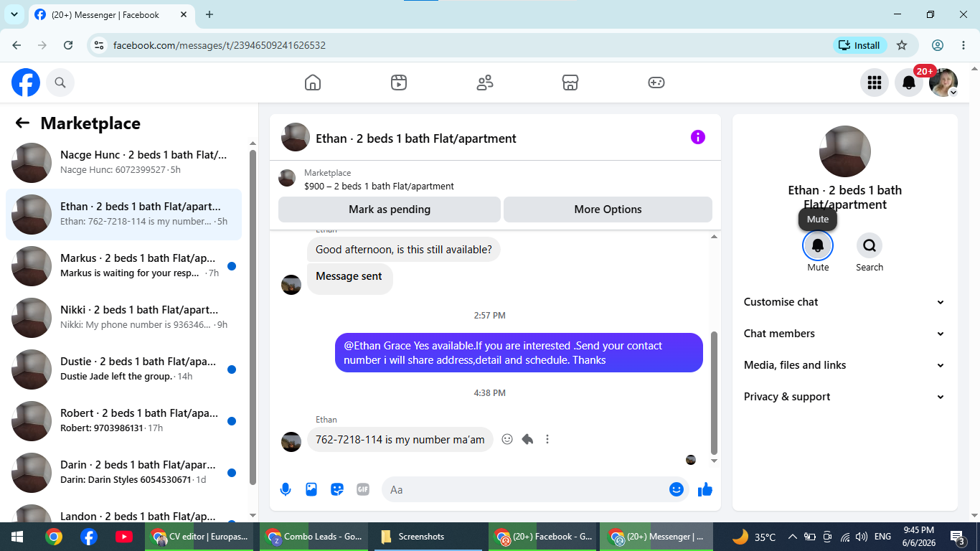Screen dimensions: 980x551
Task: Open conversation information purple icon
Action: (x=698, y=137)
